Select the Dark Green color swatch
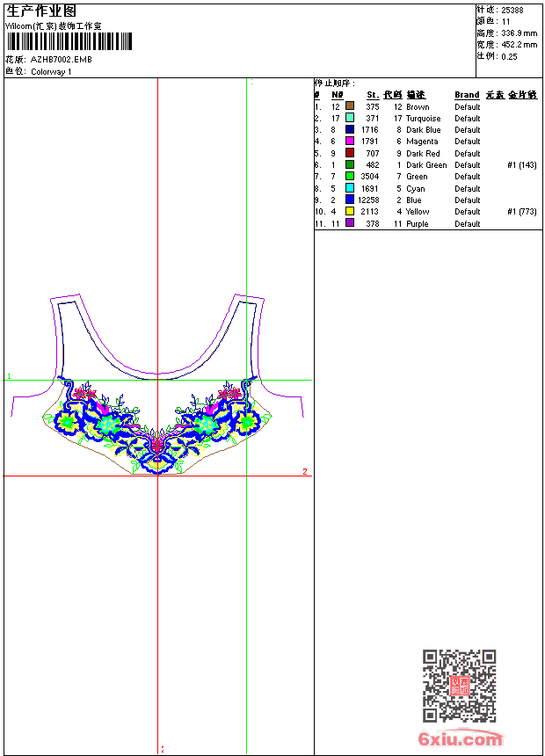The image size is (545, 756). [x=350, y=164]
